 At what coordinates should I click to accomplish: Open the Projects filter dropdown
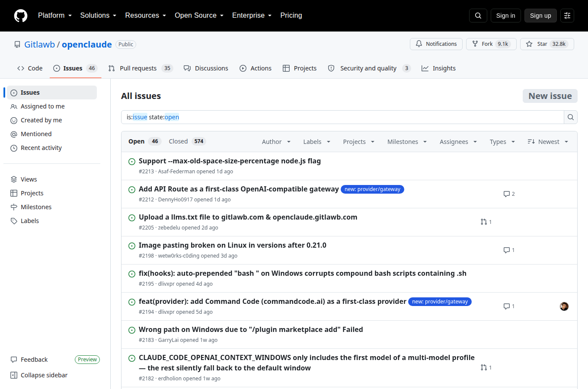pos(359,142)
